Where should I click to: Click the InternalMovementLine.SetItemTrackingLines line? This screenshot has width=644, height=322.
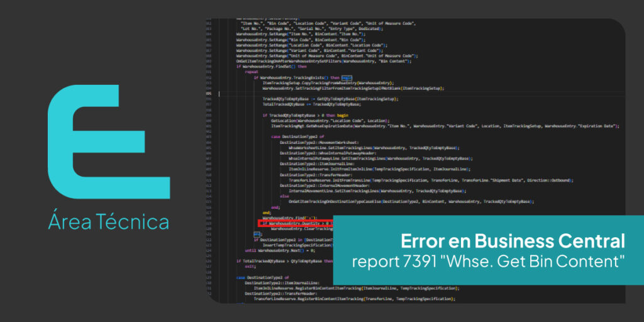pos(377,191)
